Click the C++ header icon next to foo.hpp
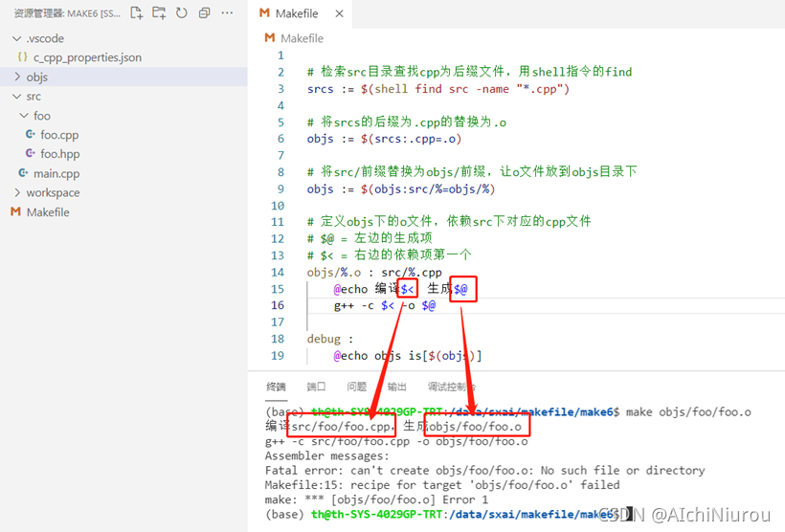785x532 pixels. pyautogui.click(x=30, y=153)
